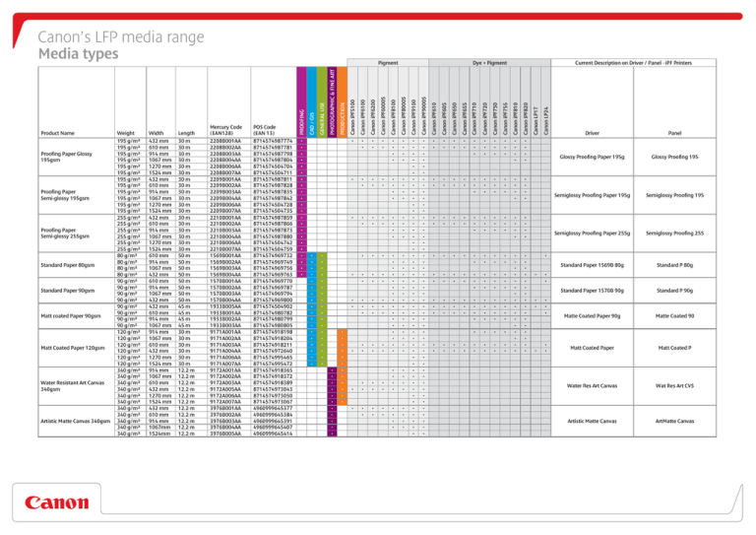Select the "Width" column header
Image resolution: width=756 pixels, height=535 pixels.
[x=156, y=133]
